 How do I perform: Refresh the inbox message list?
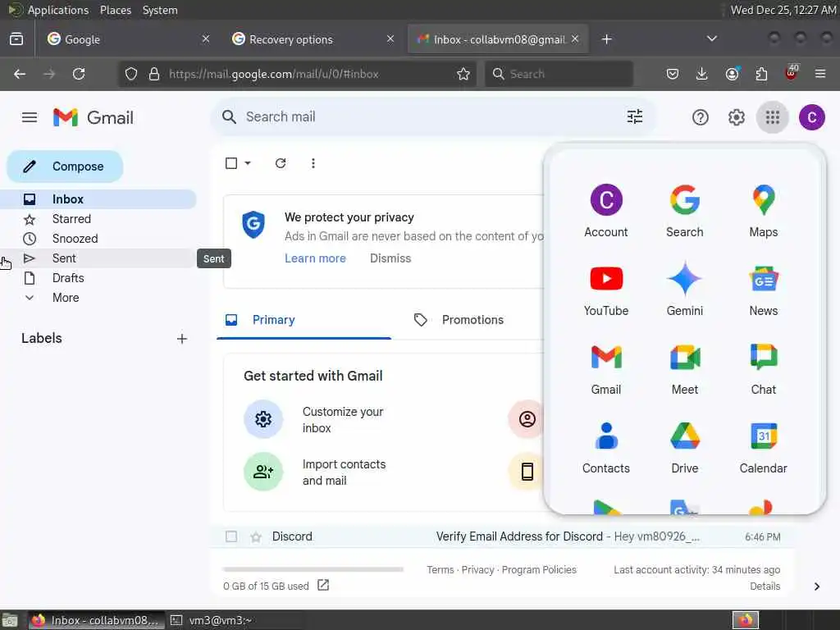point(281,163)
